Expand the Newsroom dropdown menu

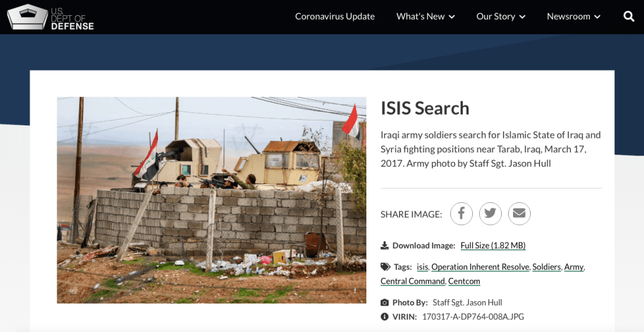(x=573, y=16)
